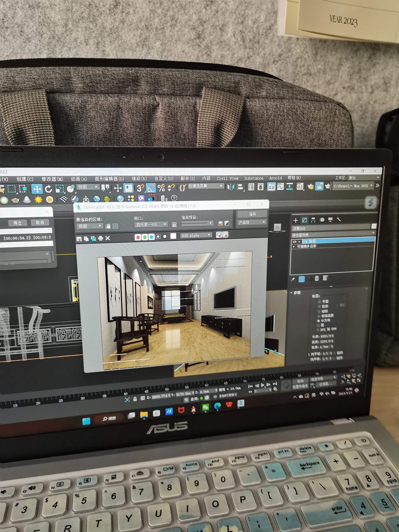Open the Hierarchy command panel tab

click(313, 220)
